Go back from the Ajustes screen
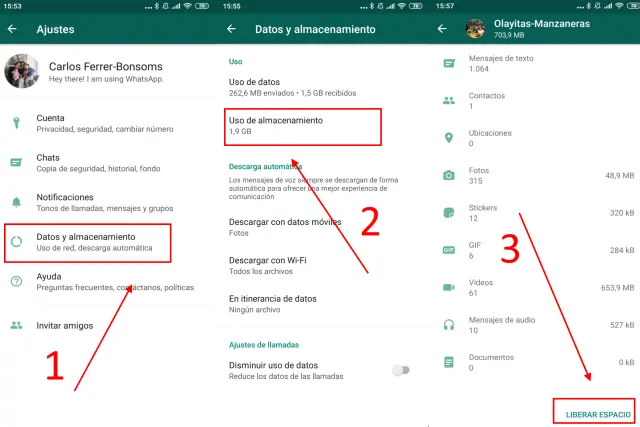640x427 pixels. (13, 29)
